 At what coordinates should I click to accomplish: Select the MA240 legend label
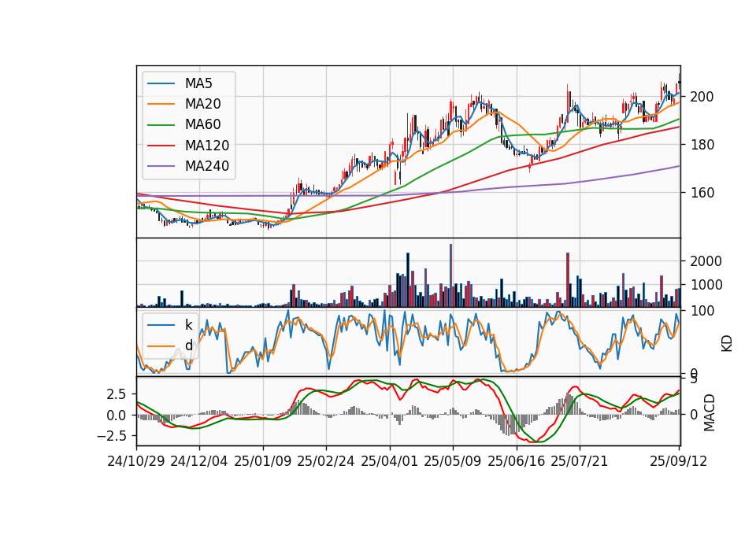tap(207, 166)
